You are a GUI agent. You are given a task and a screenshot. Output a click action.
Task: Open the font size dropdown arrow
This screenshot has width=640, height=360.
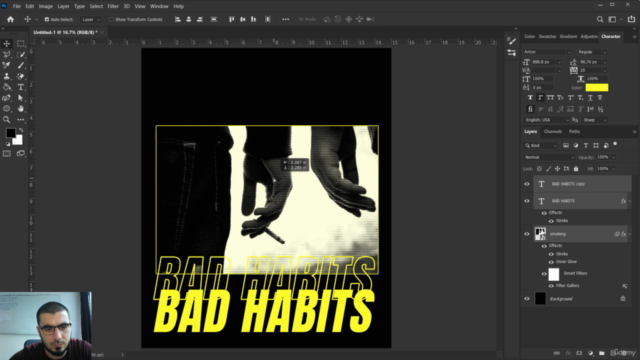(560, 62)
